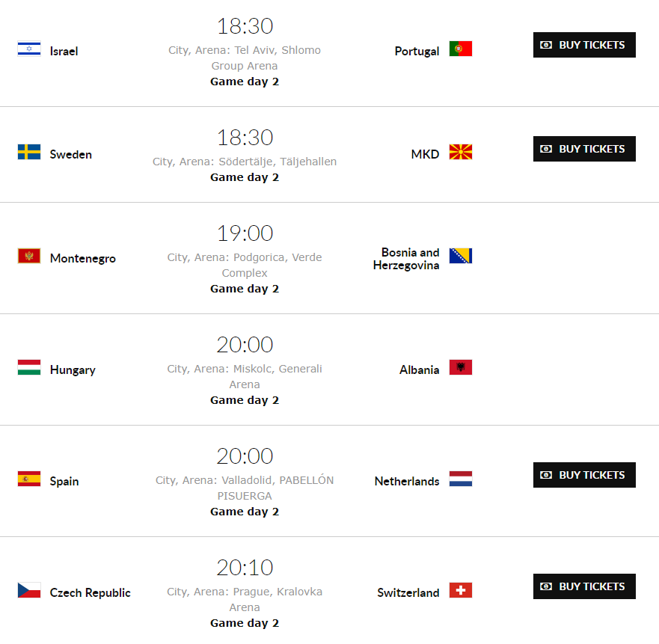659x644 pixels.
Task: Click the Portugal flag icon
Action: click(461, 49)
